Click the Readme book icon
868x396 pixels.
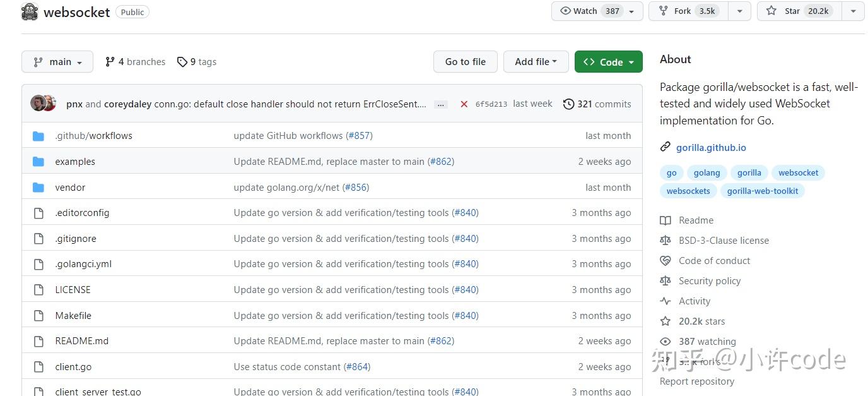click(x=665, y=220)
